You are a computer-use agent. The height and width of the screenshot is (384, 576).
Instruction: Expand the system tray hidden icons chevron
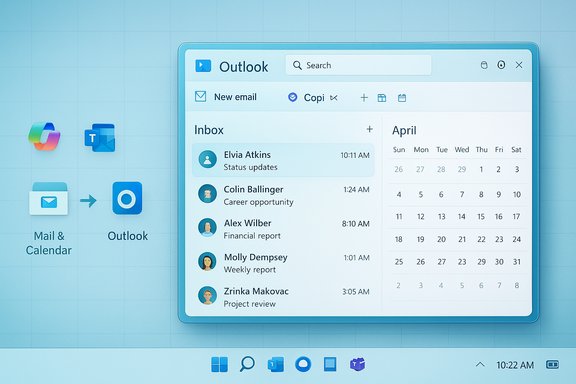pos(480,365)
